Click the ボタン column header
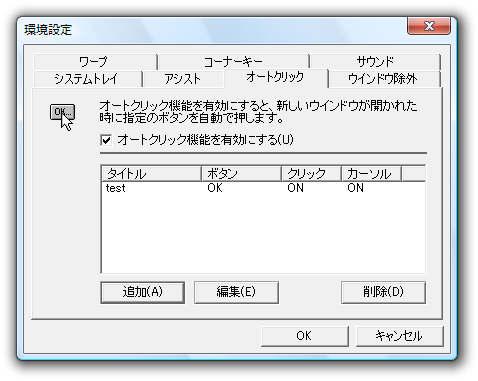Viewport: 478px width, 381px height. (241, 174)
